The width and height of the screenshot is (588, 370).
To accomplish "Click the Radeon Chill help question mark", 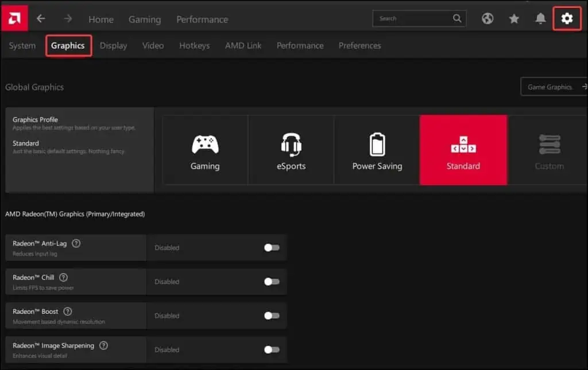I will click(x=64, y=277).
